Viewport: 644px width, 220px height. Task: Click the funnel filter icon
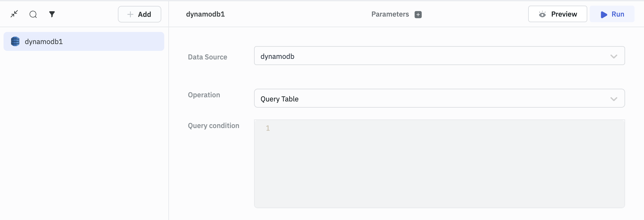[x=52, y=14]
